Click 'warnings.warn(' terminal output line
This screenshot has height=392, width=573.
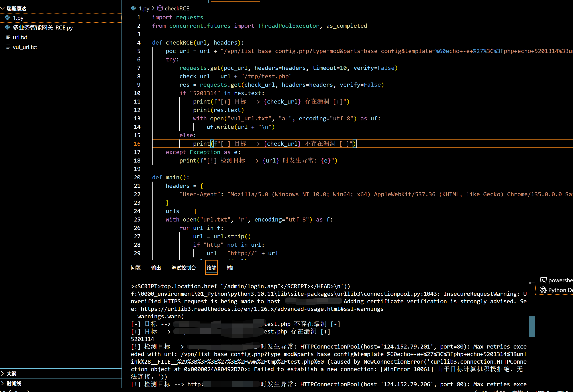[161, 316]
